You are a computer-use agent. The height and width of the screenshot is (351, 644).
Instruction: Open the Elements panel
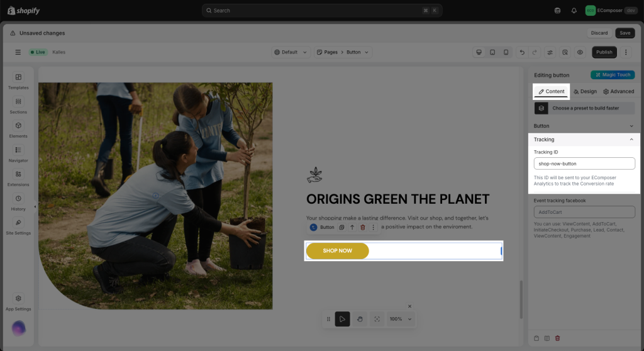(18, 129)
